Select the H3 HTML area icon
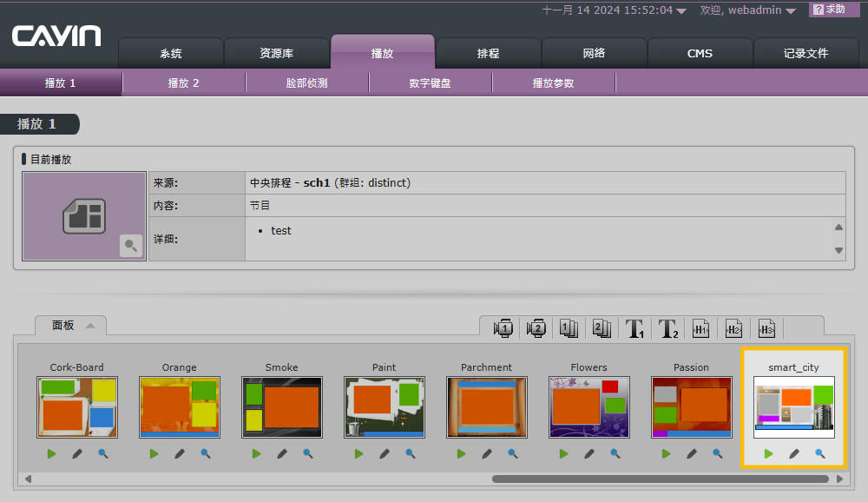 tap(766, 328)
